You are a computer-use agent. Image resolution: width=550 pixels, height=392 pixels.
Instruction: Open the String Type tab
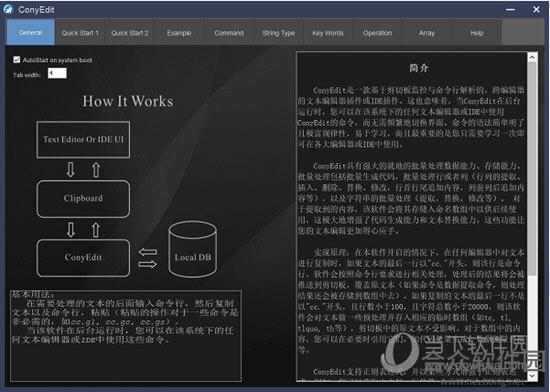coord(279,33)
